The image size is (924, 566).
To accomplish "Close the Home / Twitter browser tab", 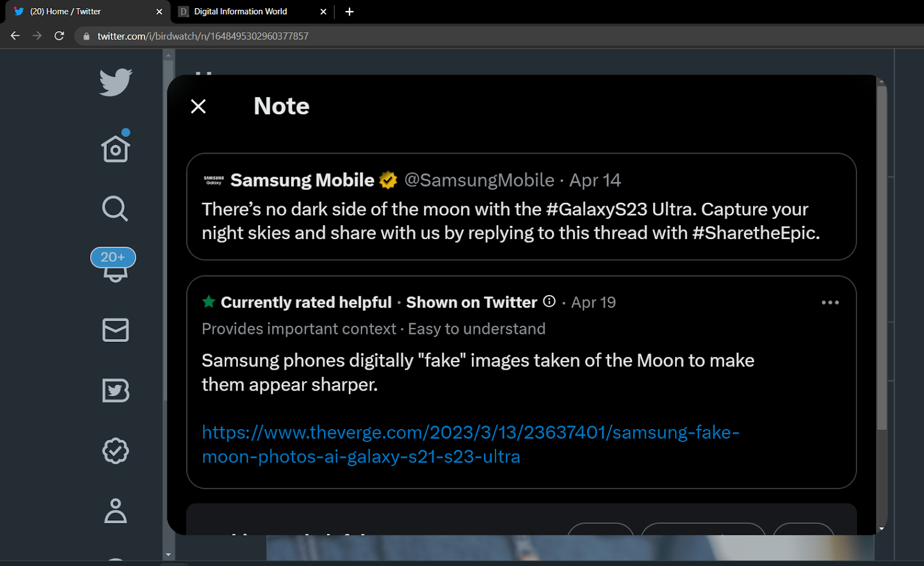I will [x=159, y=12].
